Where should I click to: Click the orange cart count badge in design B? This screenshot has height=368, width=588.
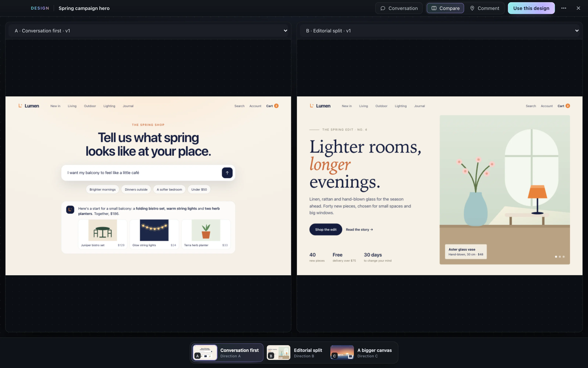click(568, 106)
